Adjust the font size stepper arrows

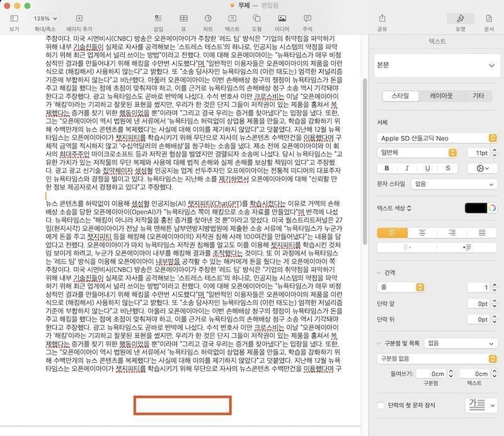tap(495, 153)
